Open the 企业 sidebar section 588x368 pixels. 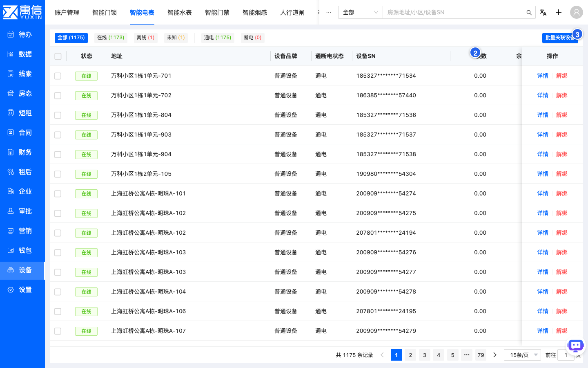(22, 191)
